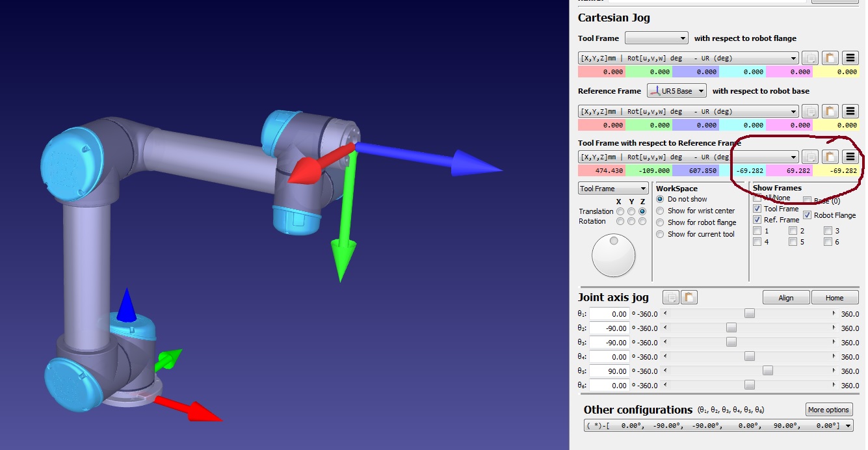Click the copy icon above the circled pose values
868x450 pixels.
[809, 157]
